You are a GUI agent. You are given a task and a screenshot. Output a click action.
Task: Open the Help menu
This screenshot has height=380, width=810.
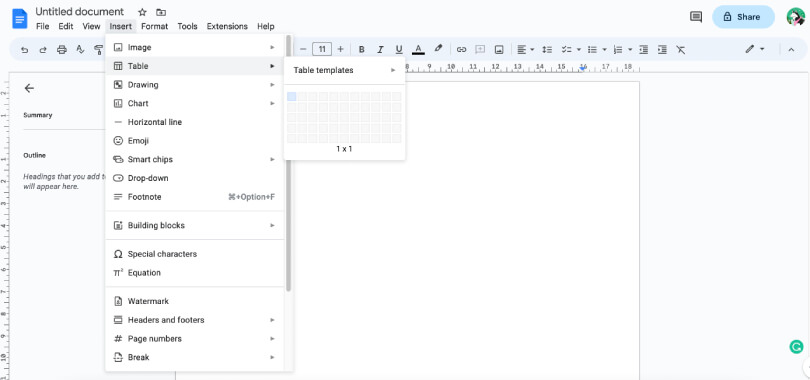[266, 26]
